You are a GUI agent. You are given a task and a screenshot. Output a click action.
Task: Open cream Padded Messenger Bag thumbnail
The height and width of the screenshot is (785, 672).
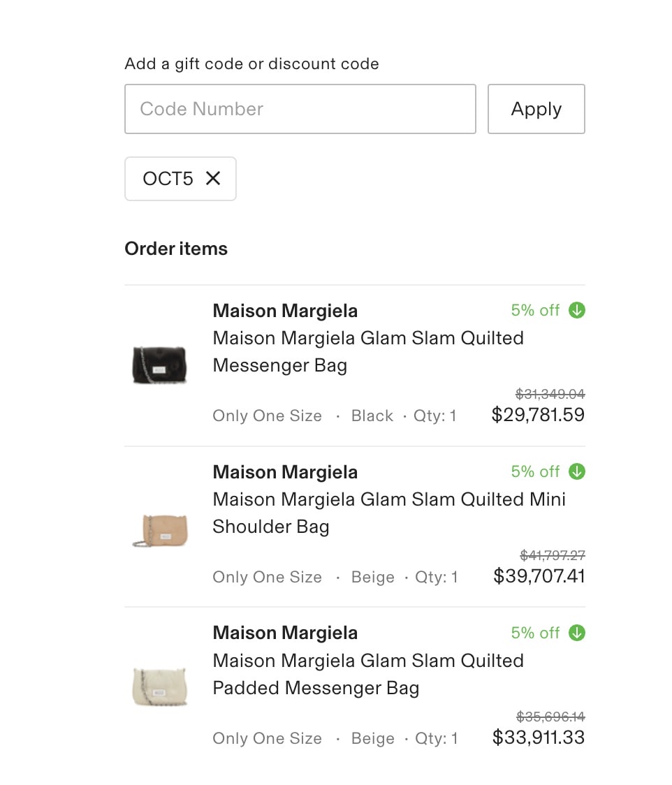(x=160, y=687)
